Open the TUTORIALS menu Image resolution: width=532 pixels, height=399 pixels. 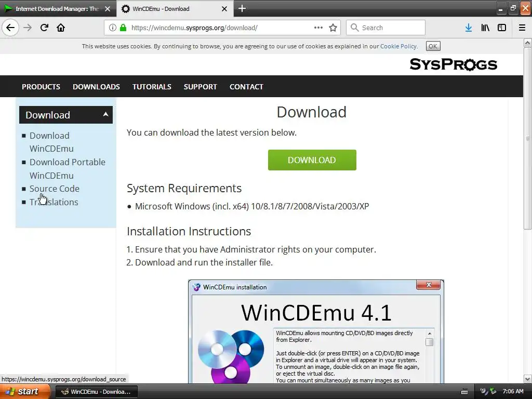152,87
